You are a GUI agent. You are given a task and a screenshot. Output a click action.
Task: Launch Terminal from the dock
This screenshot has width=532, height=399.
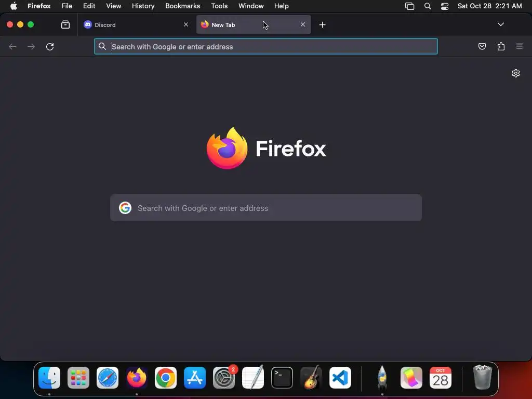[x=282, y=378]
